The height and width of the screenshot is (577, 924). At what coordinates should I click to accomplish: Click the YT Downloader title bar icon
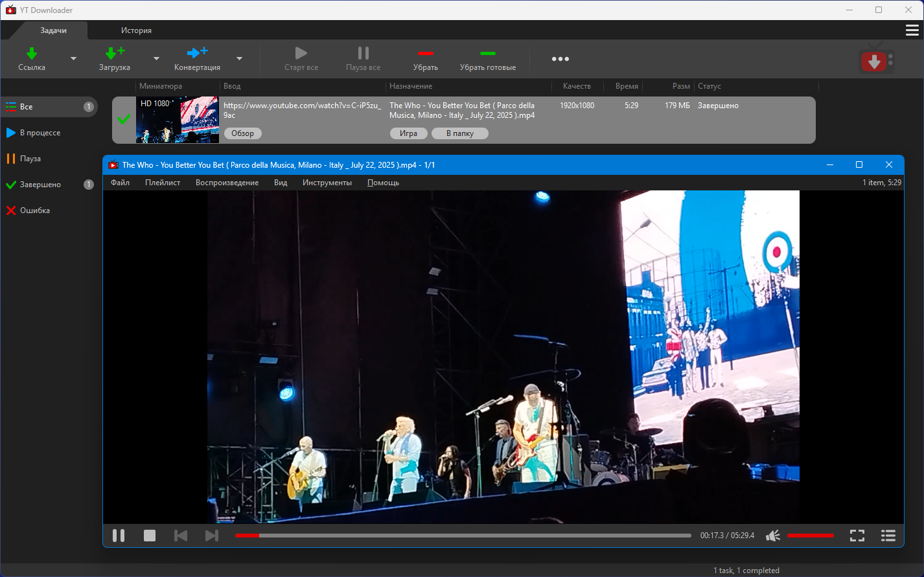[10, 10]
